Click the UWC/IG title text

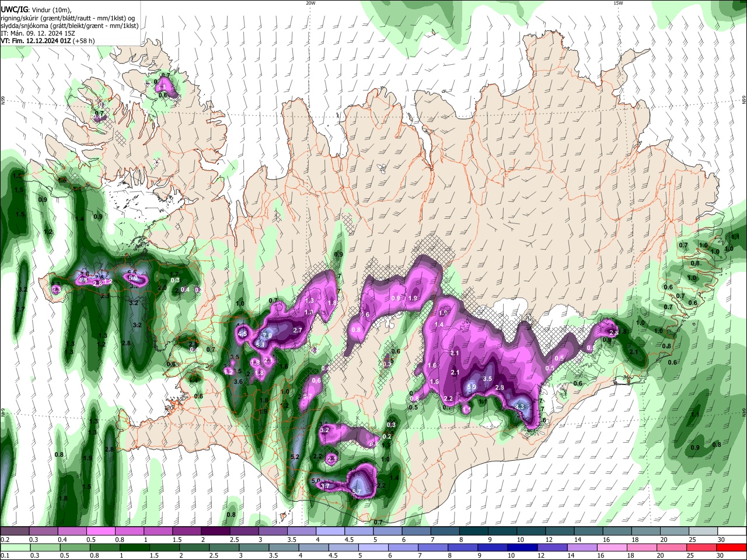pos(14,9)
